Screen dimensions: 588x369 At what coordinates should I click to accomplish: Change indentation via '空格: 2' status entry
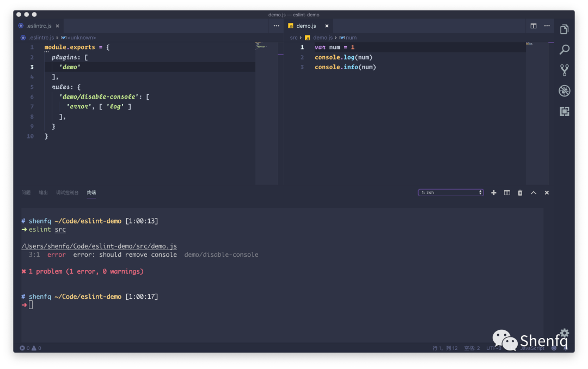(x=471, y=348)
